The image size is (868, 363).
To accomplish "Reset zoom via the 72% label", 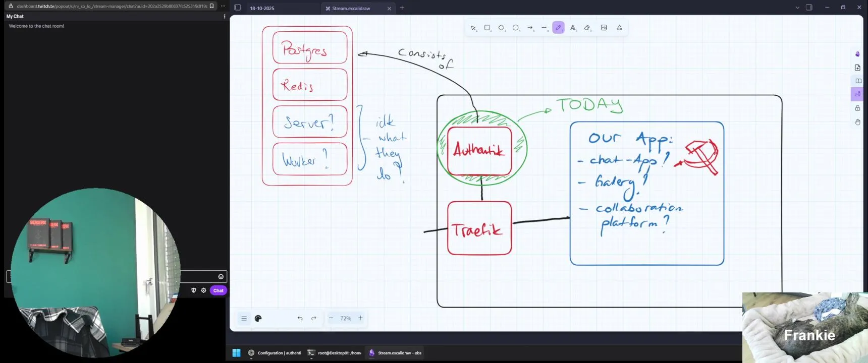I will pyautogui.click(x=346, y=318).
